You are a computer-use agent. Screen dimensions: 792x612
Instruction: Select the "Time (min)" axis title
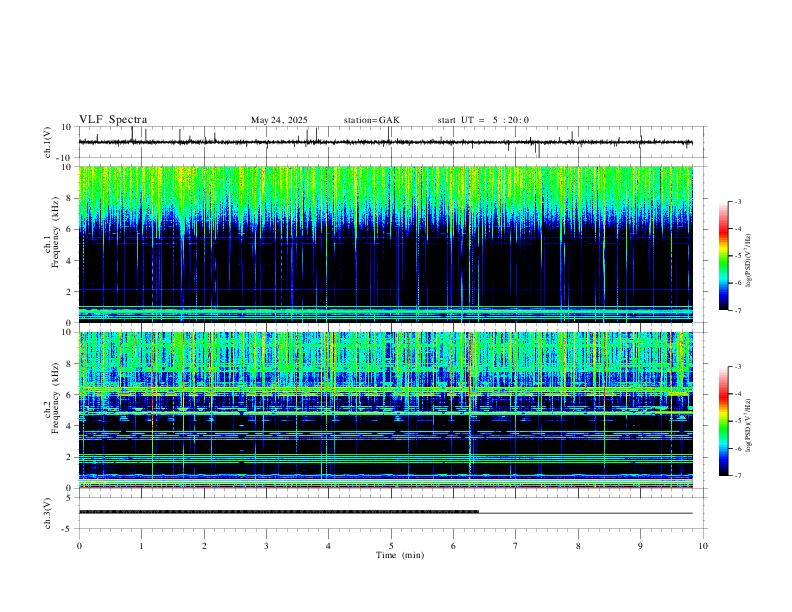(x=400, y=555)
